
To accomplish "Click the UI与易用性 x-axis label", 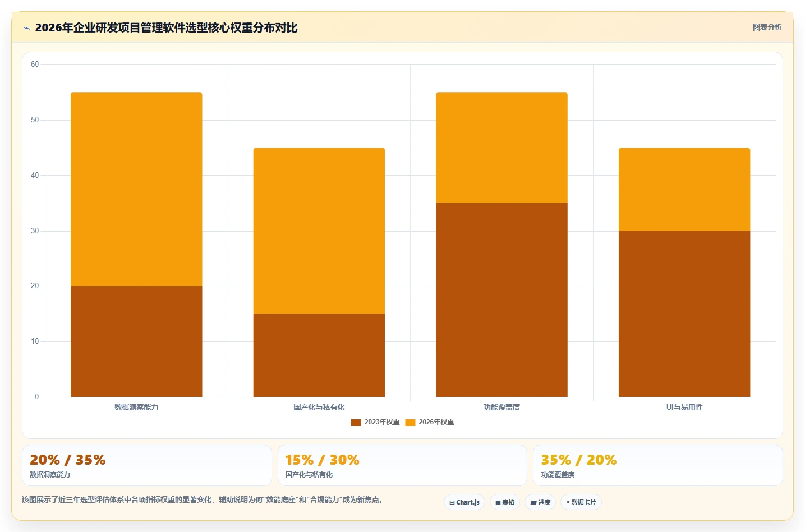I will pos(684,408).
